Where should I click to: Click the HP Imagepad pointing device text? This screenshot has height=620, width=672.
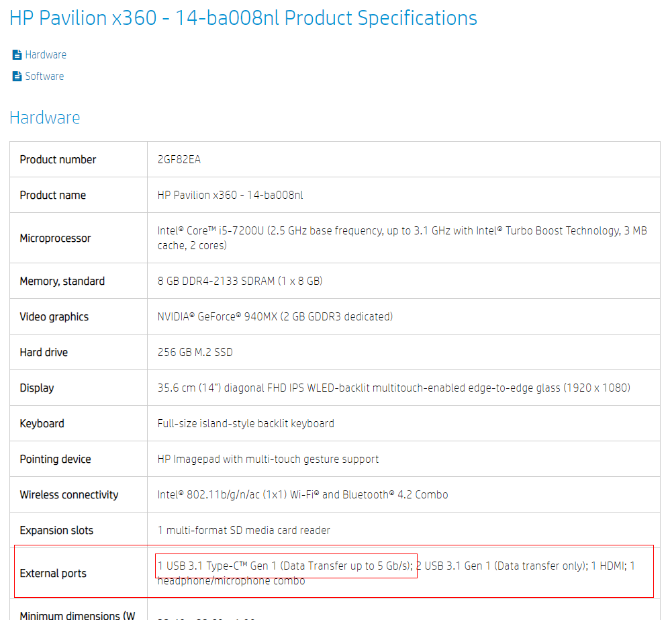click(x=268, y=459)
